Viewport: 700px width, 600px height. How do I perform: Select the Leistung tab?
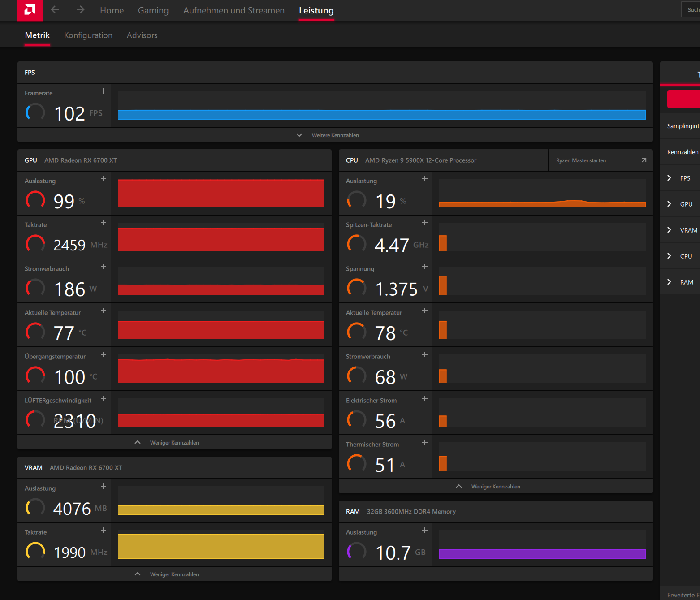coord(316,10)
